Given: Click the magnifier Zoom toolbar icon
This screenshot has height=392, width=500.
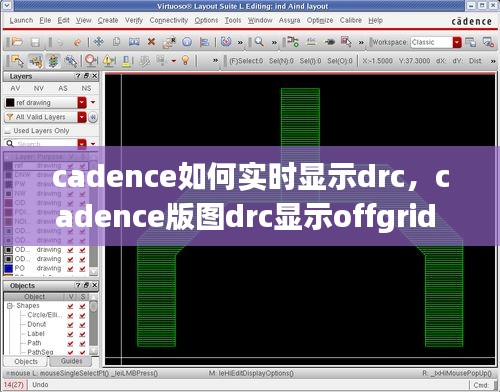Looking at the screenshot, I should click(259, 42).
